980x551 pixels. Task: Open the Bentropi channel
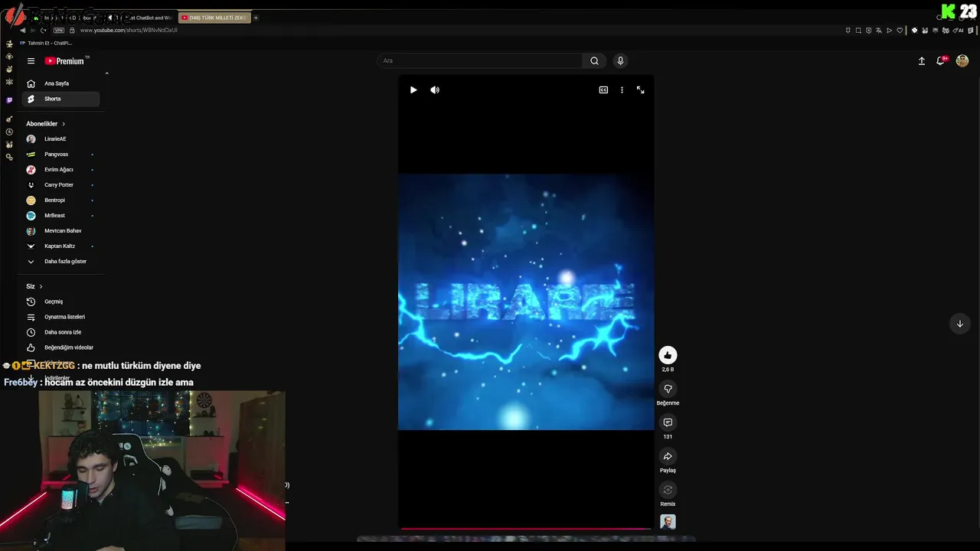[60, 201]
